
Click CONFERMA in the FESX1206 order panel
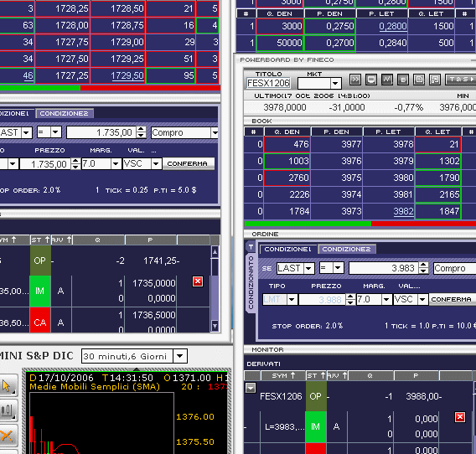pos(452,300)
